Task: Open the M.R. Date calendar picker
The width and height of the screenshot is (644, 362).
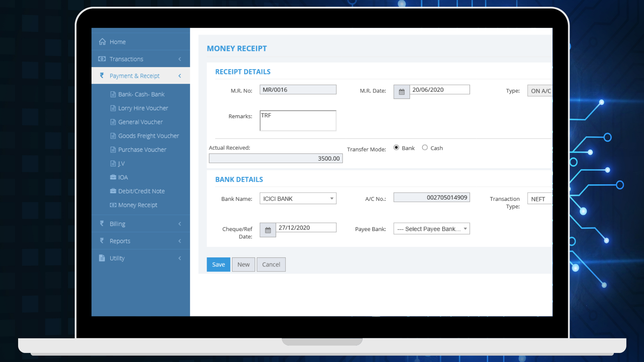Action: pyautogui.click(x=401, y=92)
